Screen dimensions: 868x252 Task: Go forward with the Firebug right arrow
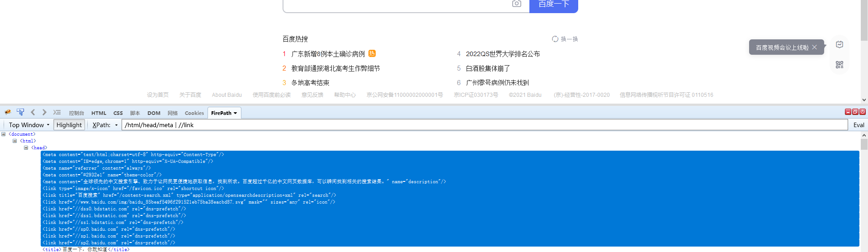click(44, 112)
